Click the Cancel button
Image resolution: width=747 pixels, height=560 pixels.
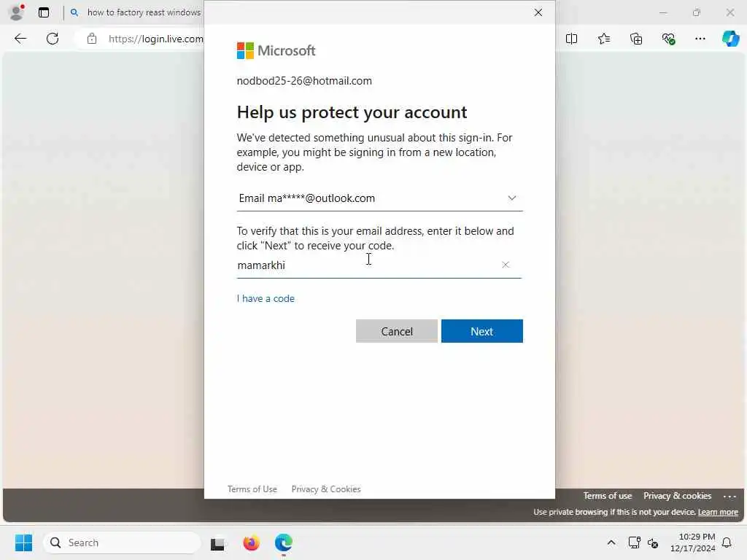click(396, 331)
